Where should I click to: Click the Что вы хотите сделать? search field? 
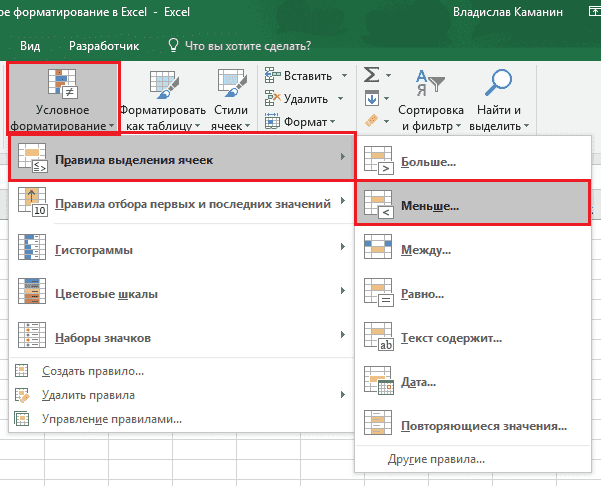coord(248,46)
